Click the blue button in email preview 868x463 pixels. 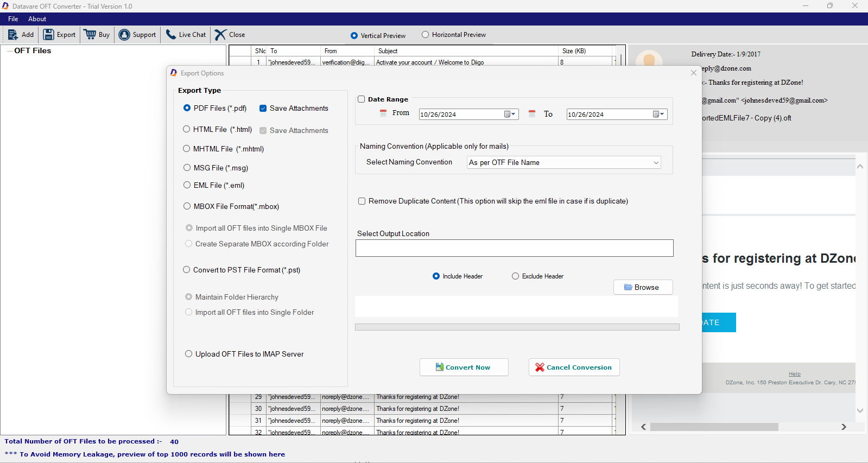[x=719, y=322]
